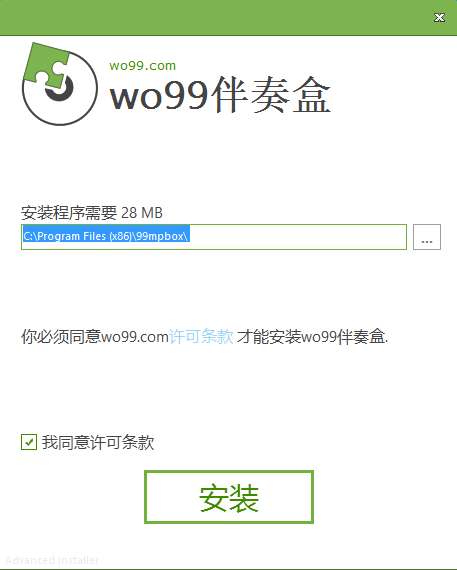Close the wo99 installer window
This screenshot has width=457, height=570.
point(439,17)
